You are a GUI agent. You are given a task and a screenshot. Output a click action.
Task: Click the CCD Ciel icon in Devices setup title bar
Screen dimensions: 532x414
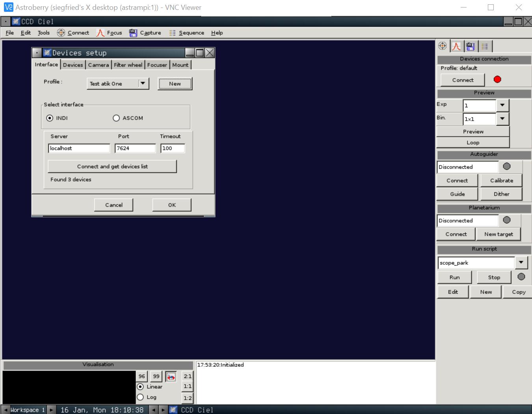(47, 52)
